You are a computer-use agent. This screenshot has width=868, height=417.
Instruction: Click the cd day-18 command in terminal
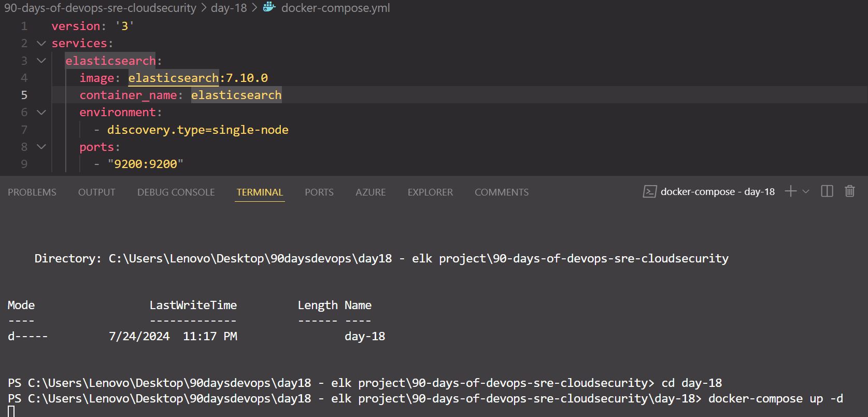[x=692, y=383]
